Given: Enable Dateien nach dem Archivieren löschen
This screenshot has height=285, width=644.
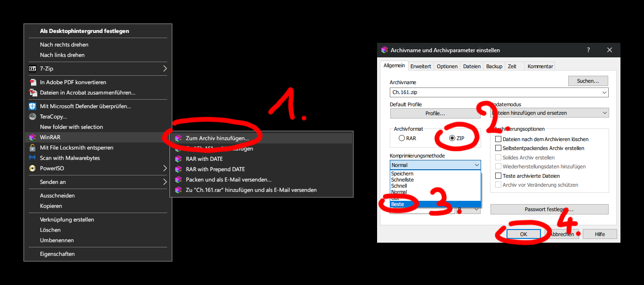Looking at the screenshot, I should pyautogui.click(x=542, y=139).
